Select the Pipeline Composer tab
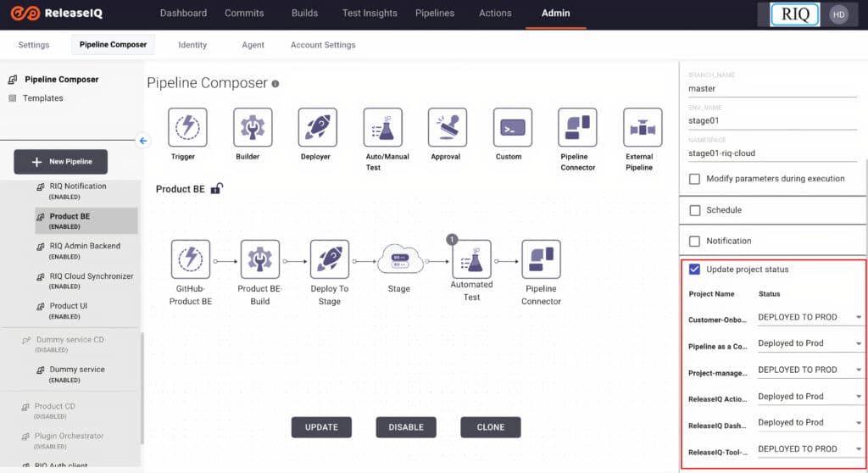 (113, 45)
